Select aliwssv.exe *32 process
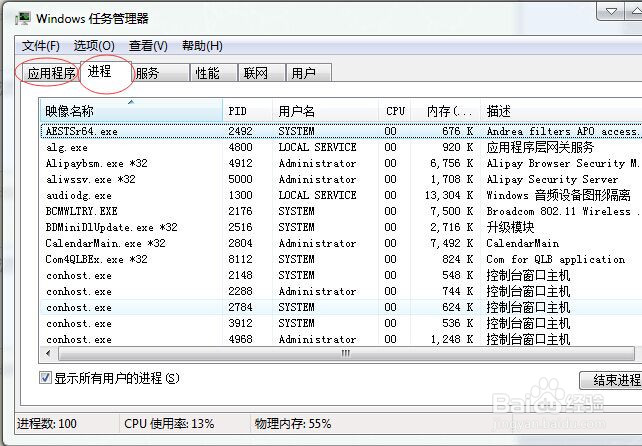The height and width of the screenshot is (446, 642). [x=341, y=179]
